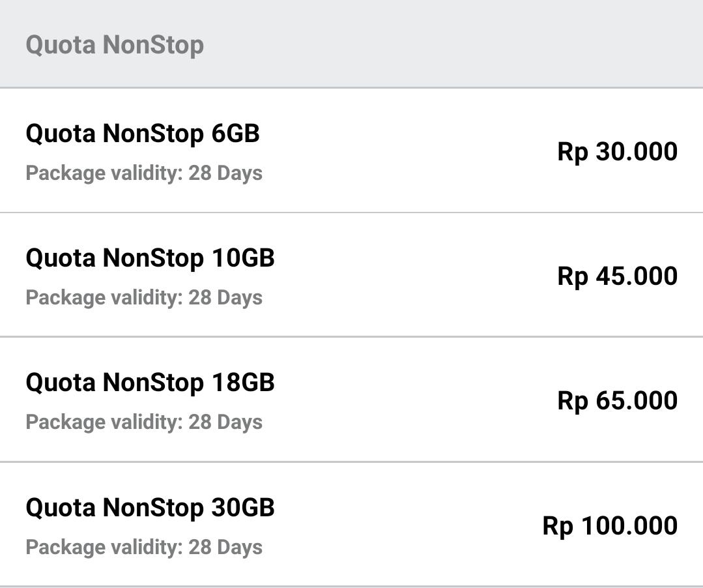Click the Quota NonStop 6GB title text
Image resolution: width=703 pixels, height=588 pixels.
142,132
